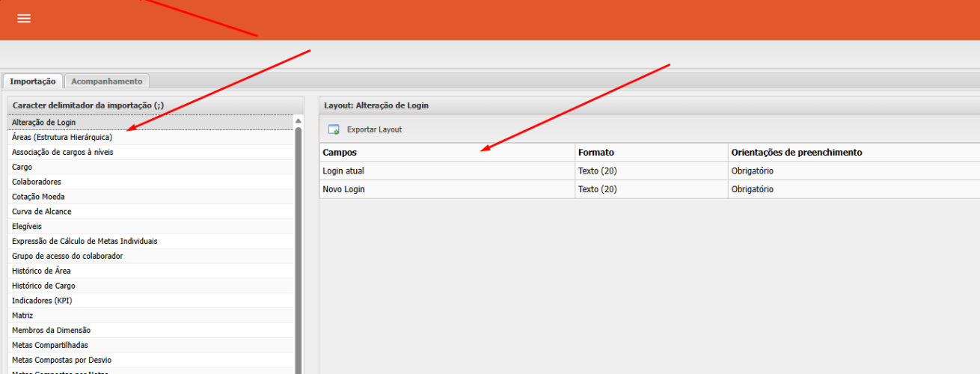The height and width of the screenshot is (374, 980).
Task: Click the import list vertical scrollbar
Action: point(298,247)
